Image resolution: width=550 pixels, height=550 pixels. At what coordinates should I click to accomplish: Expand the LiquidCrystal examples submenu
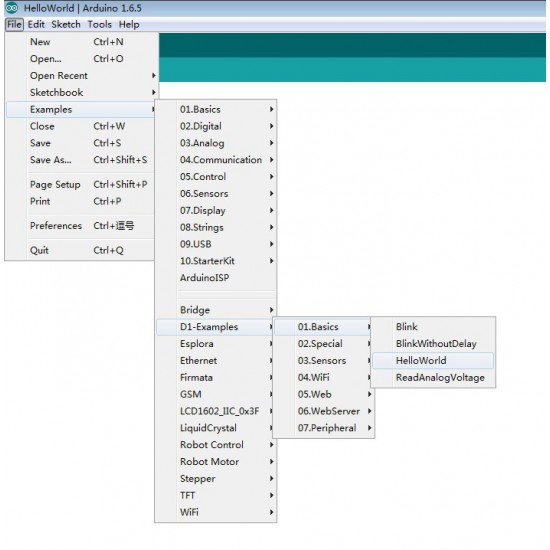pos(216,428)
